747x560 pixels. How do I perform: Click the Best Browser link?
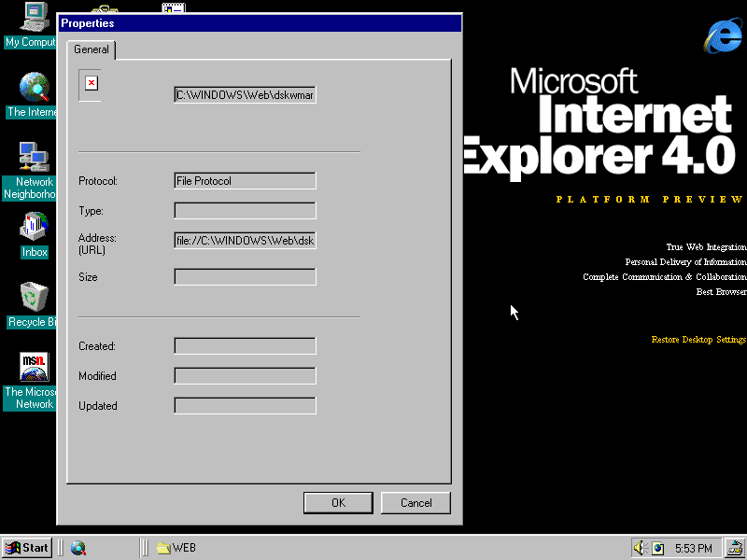tap(721, 291)
